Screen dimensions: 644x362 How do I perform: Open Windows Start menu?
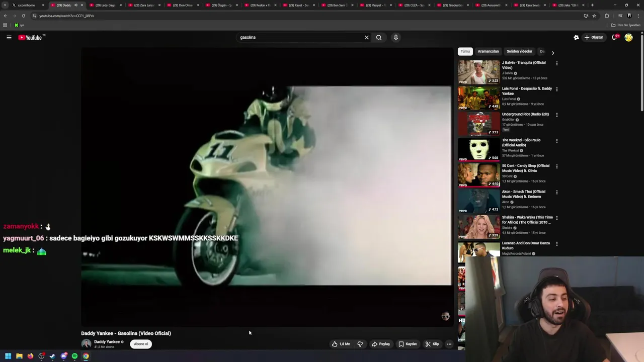[8, 356]
